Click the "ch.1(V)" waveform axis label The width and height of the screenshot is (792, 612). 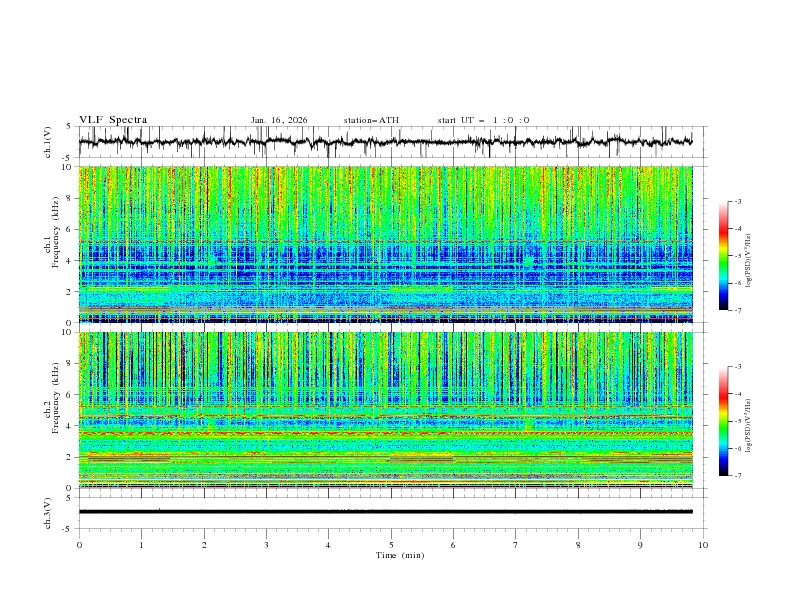(x=48, y=142)
